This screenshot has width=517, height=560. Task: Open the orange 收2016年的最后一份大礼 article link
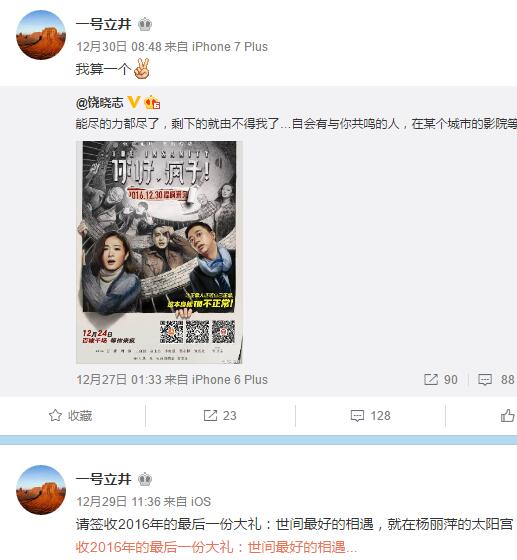[216, 547]
